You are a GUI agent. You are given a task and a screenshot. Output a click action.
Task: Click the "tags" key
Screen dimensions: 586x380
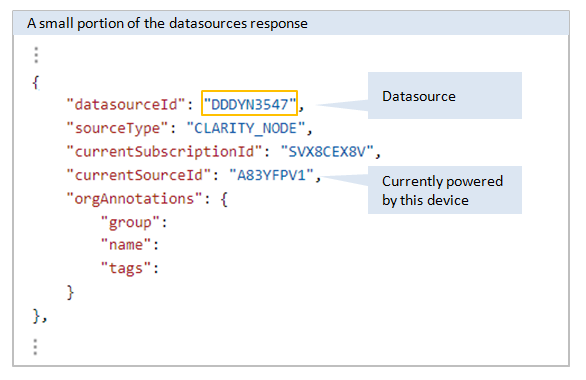(x=126, y=269)
